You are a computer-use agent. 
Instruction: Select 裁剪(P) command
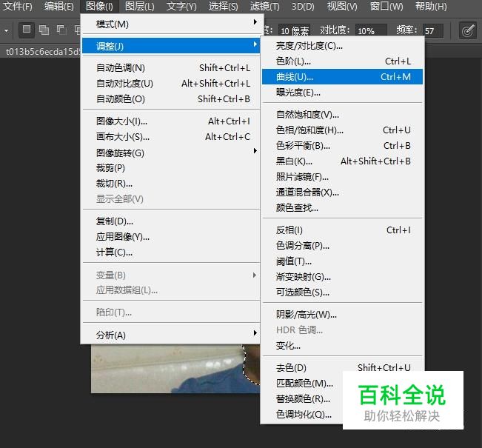pyautogui.click(x=171, y=168)
